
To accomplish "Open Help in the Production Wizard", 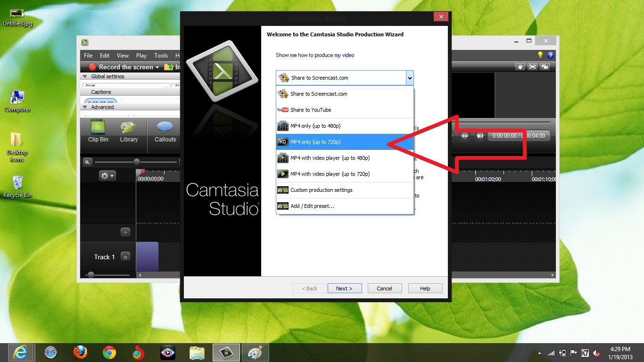I will coord(425,288).
